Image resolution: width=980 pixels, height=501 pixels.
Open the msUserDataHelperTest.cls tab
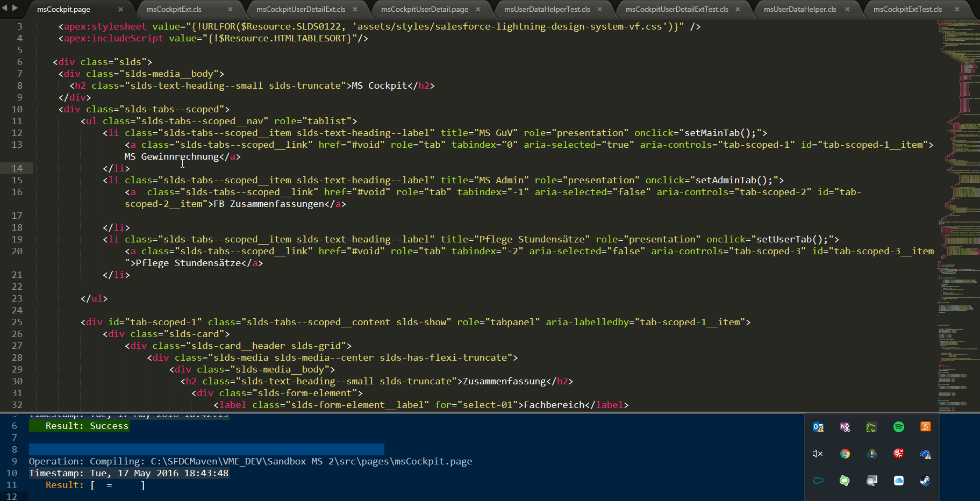pos(547,9)
